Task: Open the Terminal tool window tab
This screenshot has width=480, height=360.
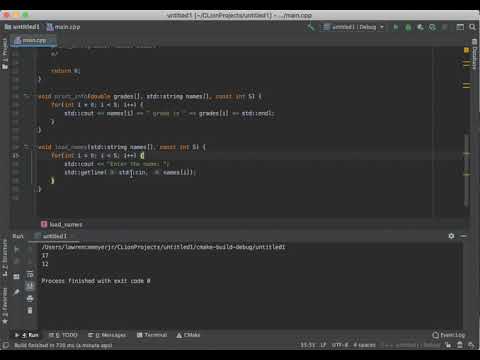Action: [x=152, y=335]
